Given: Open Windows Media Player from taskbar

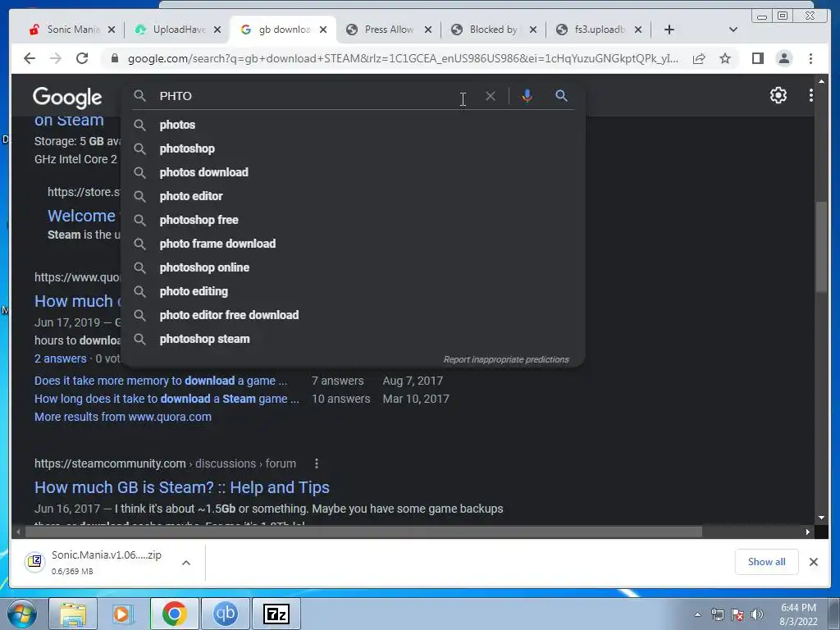Looking at the screenshot, I should pos(123,614).
